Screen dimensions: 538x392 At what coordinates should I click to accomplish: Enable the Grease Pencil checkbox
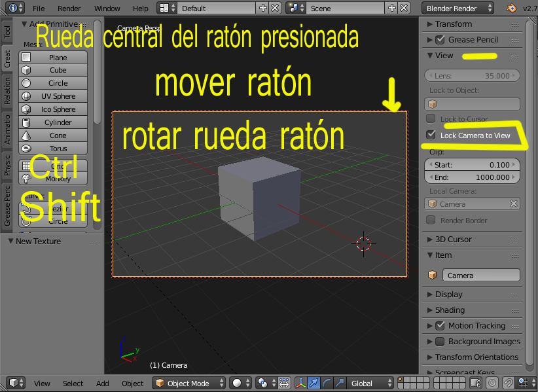point(440,40)
